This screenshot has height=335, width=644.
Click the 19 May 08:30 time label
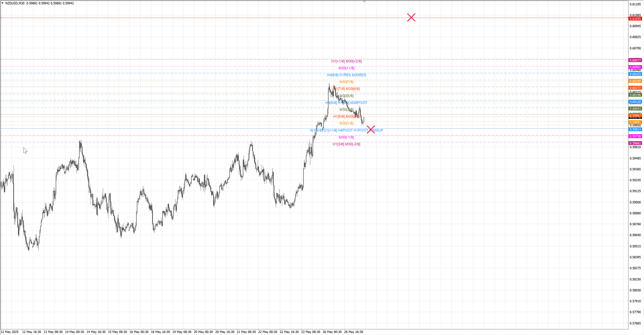point(182,332)
